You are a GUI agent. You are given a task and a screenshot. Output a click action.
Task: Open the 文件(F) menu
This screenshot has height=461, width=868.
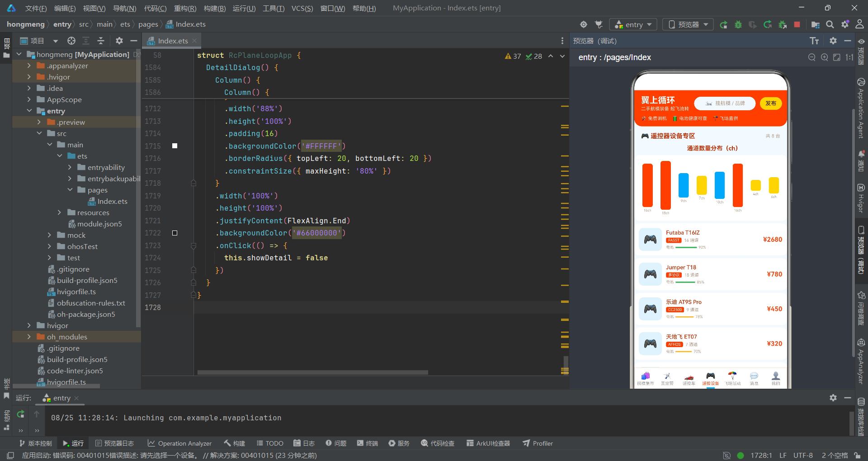click(x=36, y=8)
